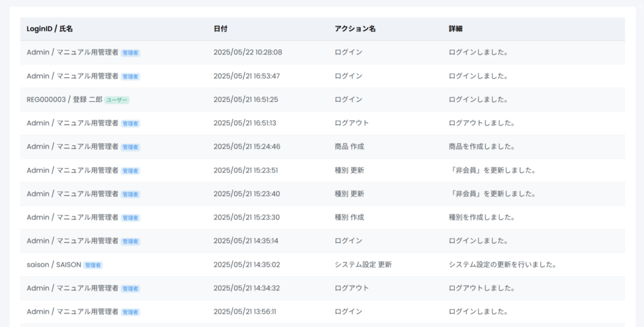This screenshot has width=644, height=327.
Task: Click the 商品 作成 action name
Action: coord(349,147)
